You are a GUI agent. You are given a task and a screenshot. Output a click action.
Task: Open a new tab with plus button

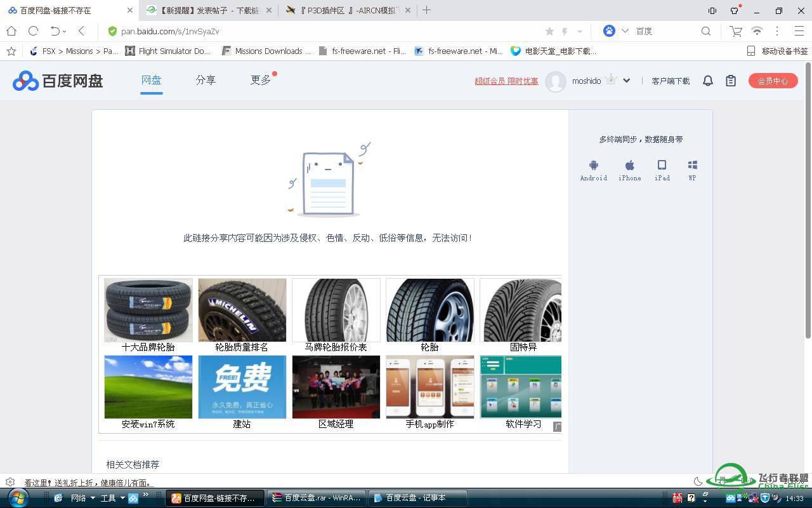point(427,10)
